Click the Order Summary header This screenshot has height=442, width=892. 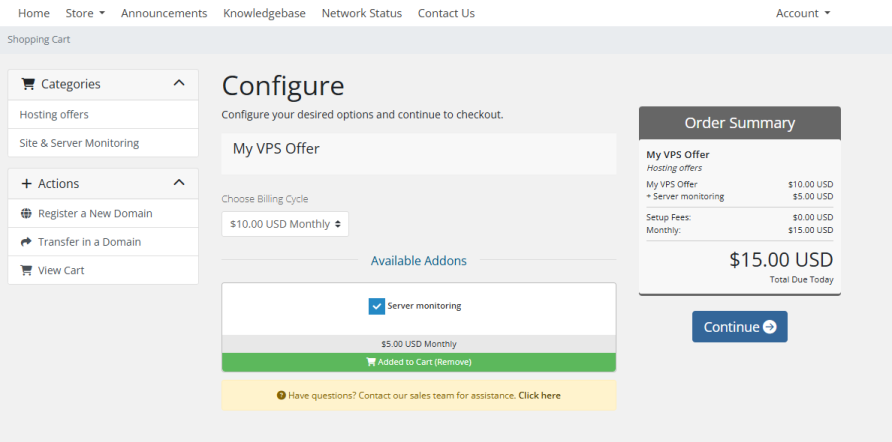tap(740, 123)
